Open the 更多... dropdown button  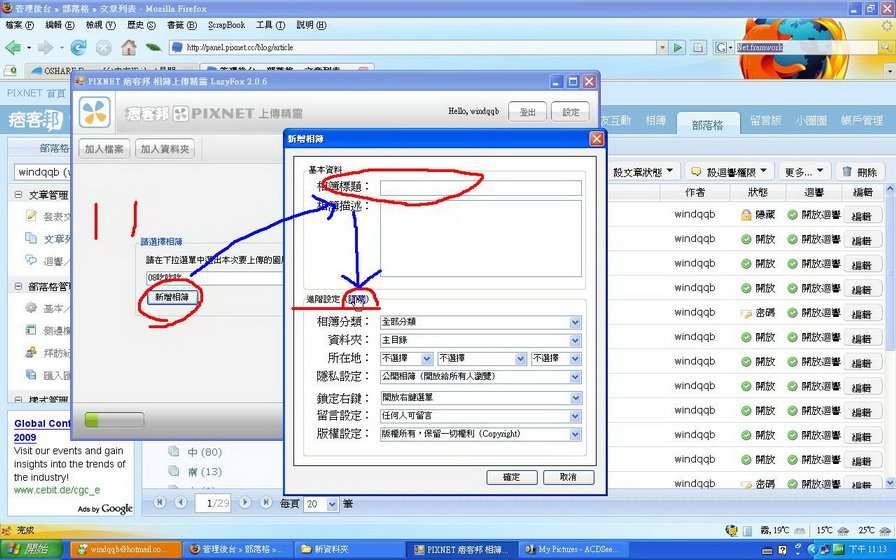[x=803, y=171]
